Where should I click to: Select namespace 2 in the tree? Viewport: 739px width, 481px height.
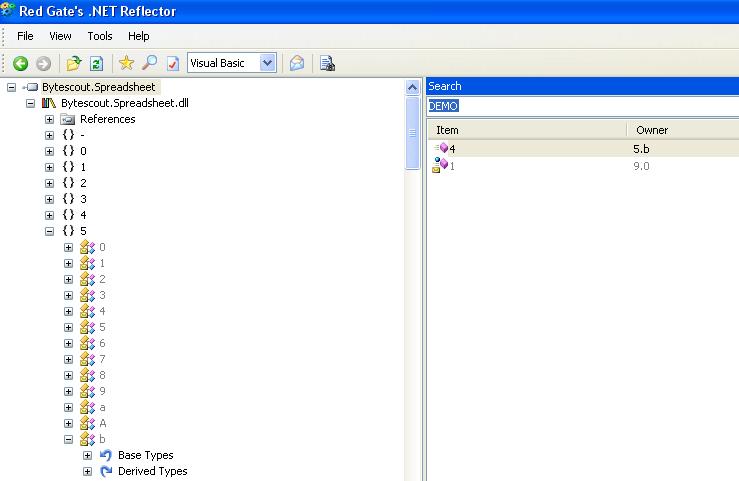point(83,183)
